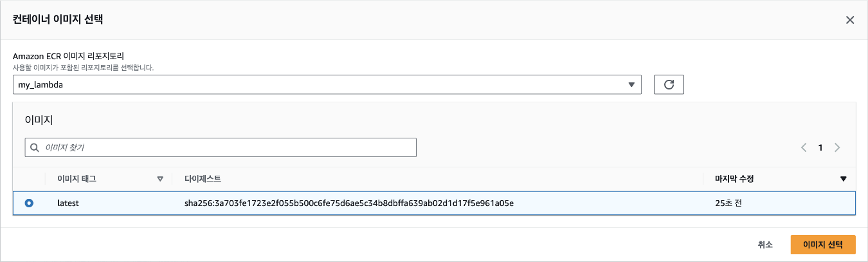Focus the 이미지 찾기 search field
868x262 pixels.
tap(221, 147)
